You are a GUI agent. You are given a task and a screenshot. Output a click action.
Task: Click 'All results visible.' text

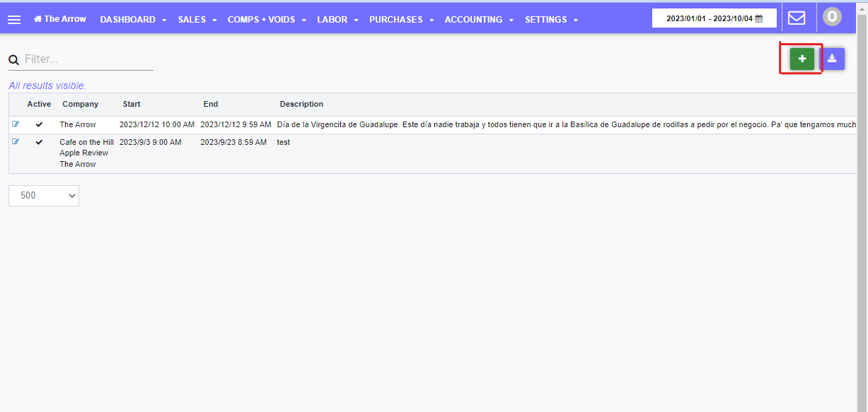pyautogui.click(x=47, y=86)
